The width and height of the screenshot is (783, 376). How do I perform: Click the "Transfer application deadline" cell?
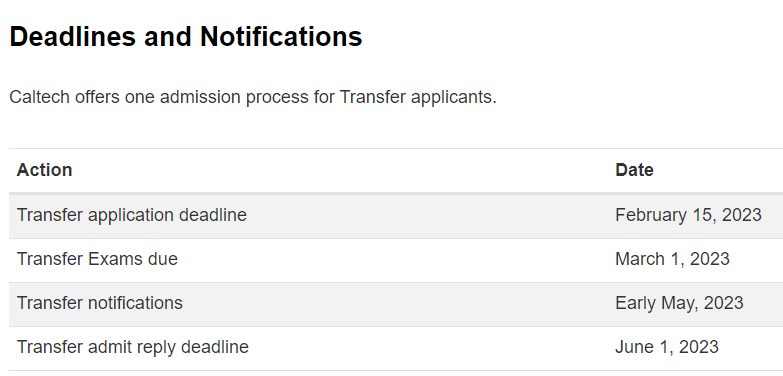[x=132, y=215]
